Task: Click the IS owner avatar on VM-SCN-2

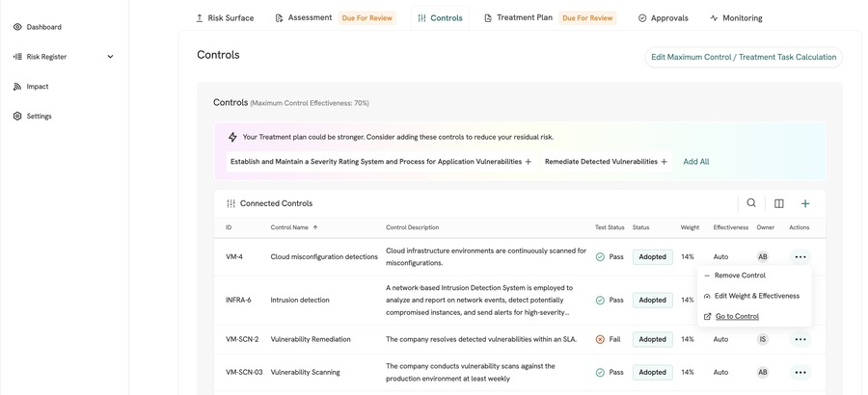Action: click(763, 339)
